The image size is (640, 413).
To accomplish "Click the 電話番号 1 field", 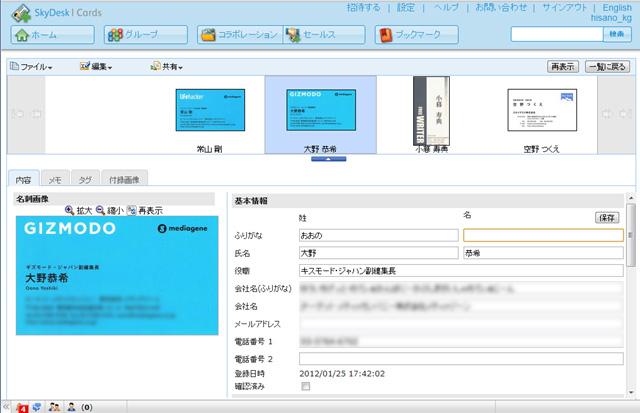I will tap(461, 341).
